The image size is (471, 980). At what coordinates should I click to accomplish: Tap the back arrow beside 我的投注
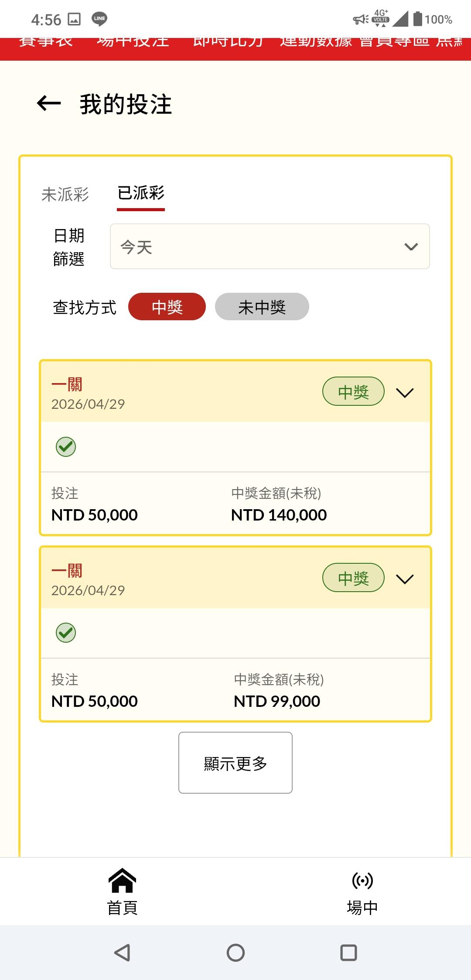coord(49,104)
